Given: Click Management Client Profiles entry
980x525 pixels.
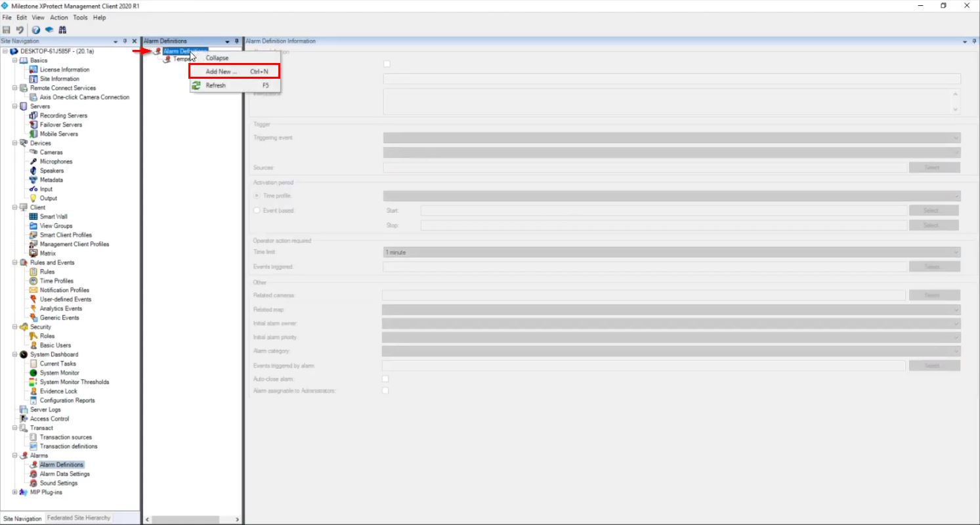Looking at the screenshot, I should coord(74,244).
